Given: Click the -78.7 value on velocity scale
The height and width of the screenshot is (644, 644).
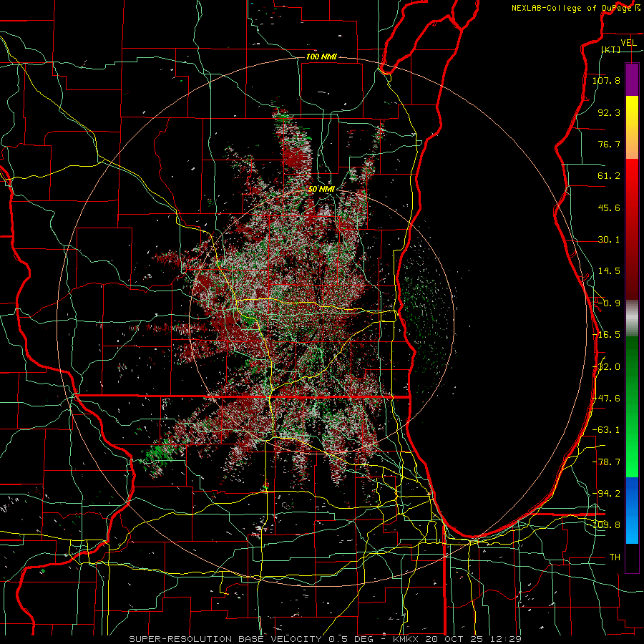Looking at the screenshot, I should pyautogui.click(x=606, y=462).
